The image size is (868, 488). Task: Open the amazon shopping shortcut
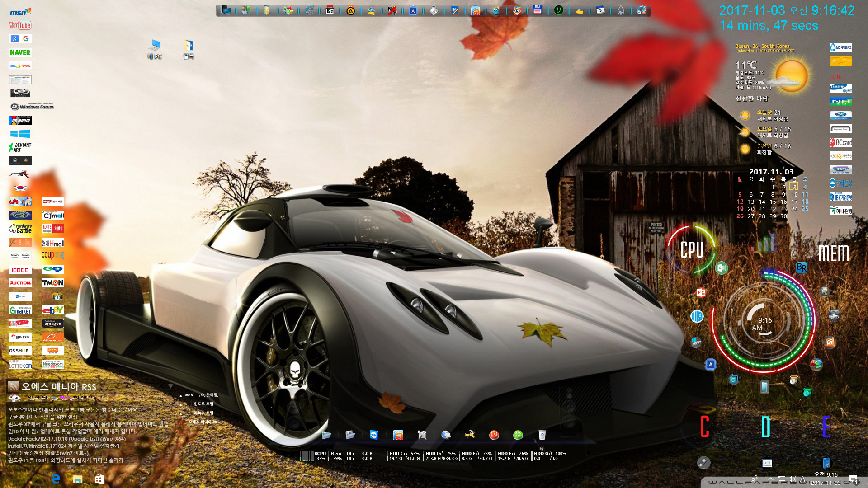tap(53, 324)
